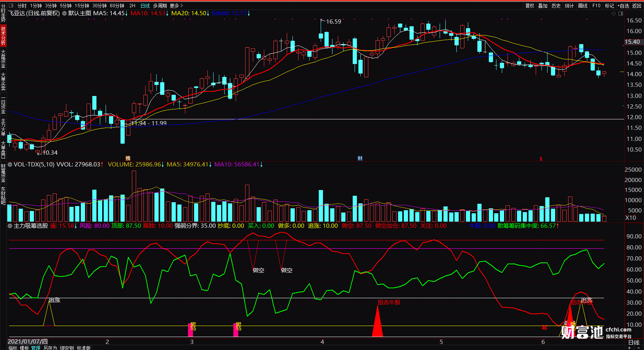Click the 2021/01/07/四 date label
This screenshot has width=644, height=350.
coord(28,342)
